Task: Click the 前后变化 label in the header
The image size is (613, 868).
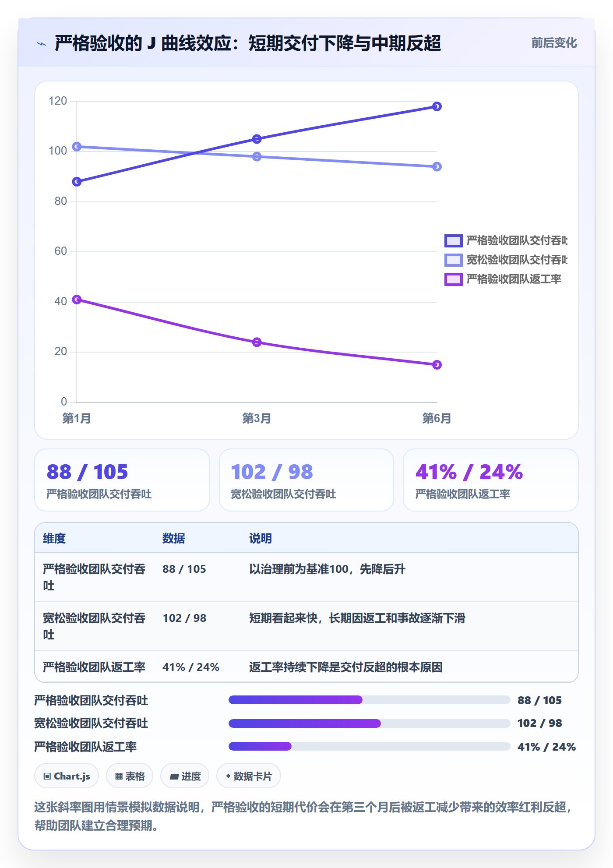Action: click(x=554, y=43)
